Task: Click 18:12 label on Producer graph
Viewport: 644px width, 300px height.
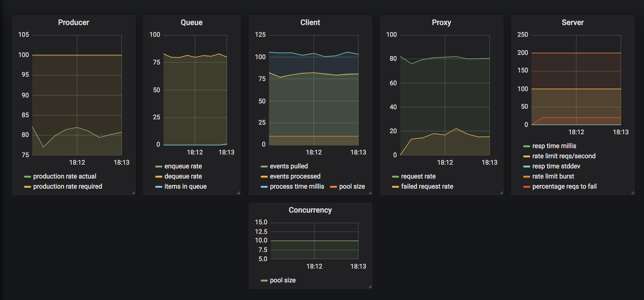Action: (x=77, y=163)
